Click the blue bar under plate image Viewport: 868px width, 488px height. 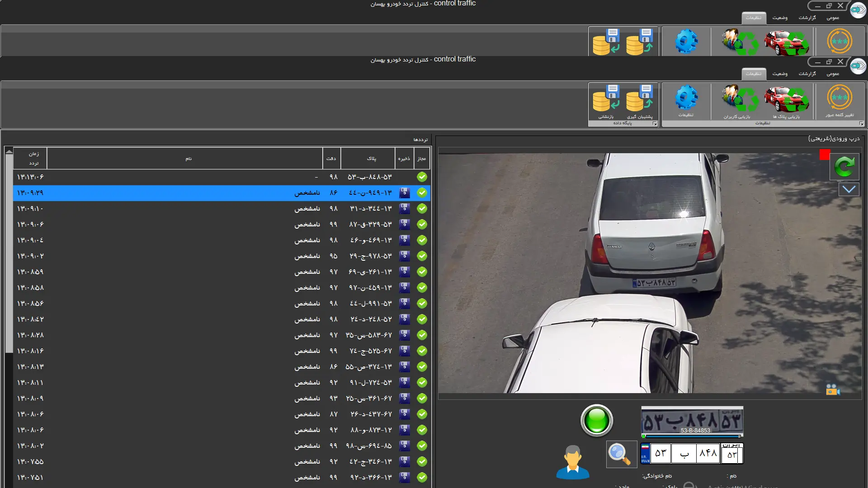692,436
